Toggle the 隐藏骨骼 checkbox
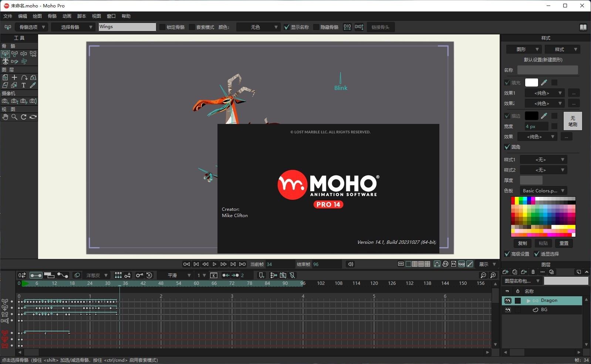 pos(316,27)
